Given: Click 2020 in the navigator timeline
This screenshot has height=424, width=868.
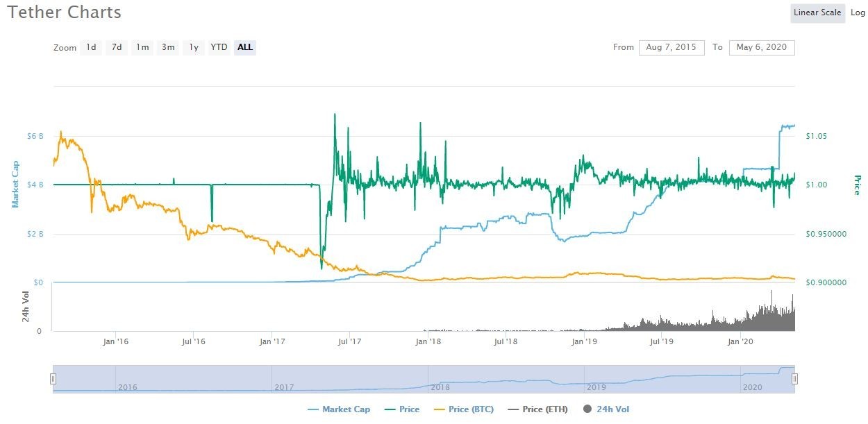Looking at the screenshot, I should click(x=752, y=387).
